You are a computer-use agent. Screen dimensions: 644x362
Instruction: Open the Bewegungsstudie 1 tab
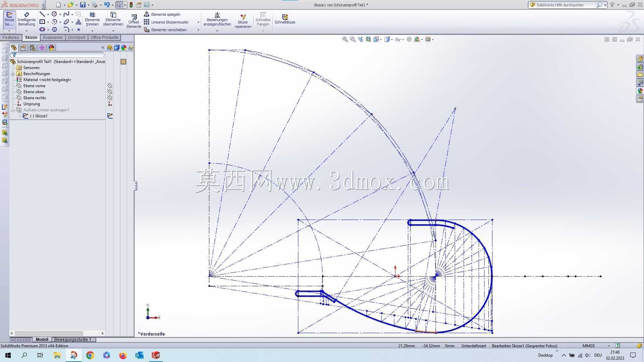point(72,340)
